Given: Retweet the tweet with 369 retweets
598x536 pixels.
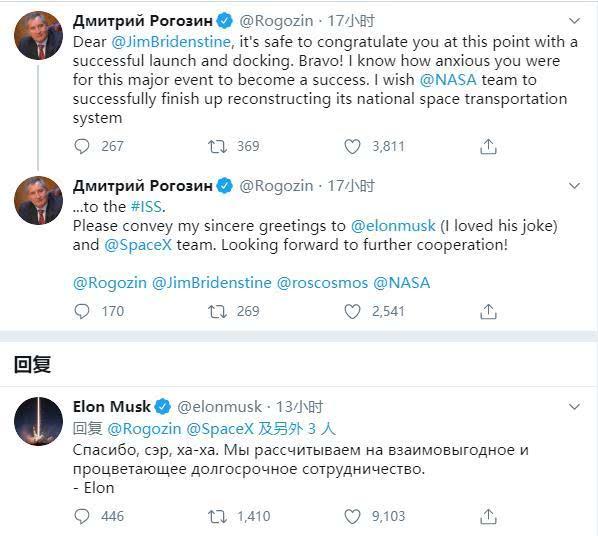Looking at the screenshot, I should (x=217, y=146).
